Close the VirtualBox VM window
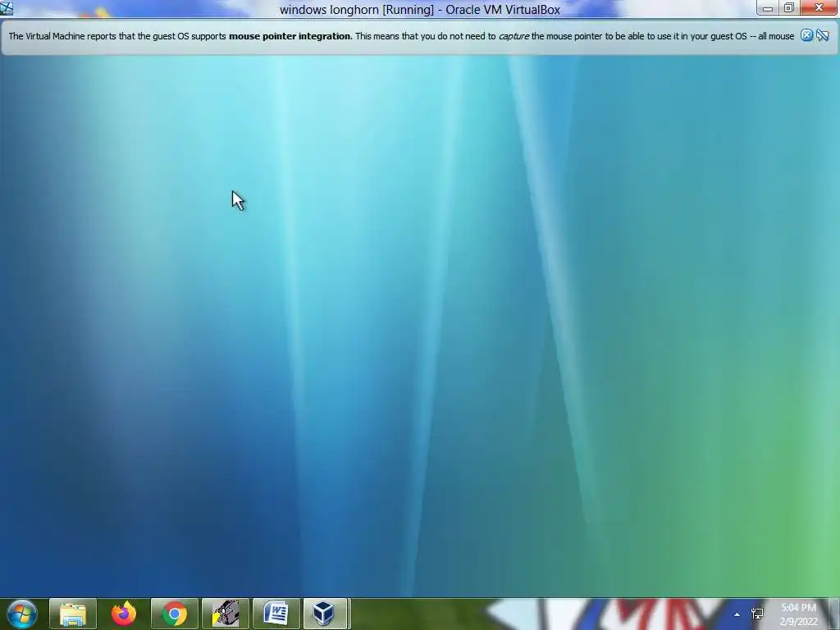This screenshot has width=840, height=630. [819, 8]
